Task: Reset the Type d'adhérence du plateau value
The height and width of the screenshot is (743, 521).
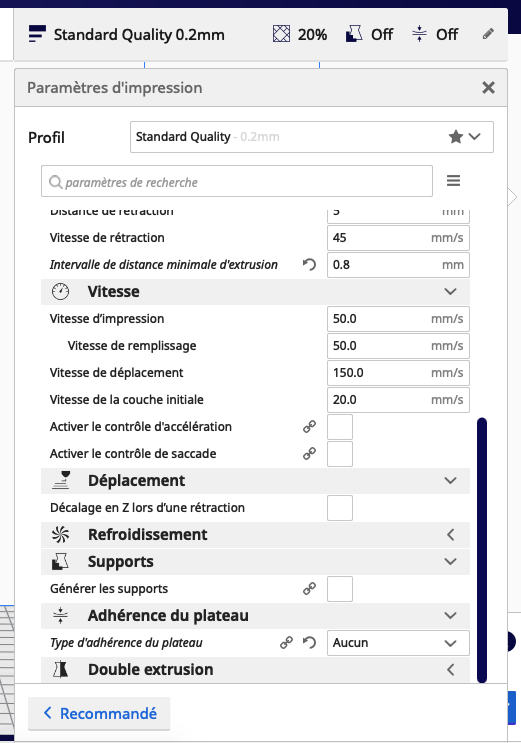Action: click(309, 643)
